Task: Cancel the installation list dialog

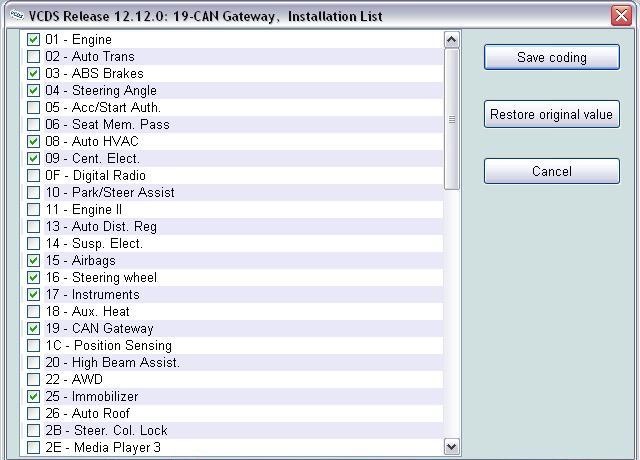Action: point(552,171)
